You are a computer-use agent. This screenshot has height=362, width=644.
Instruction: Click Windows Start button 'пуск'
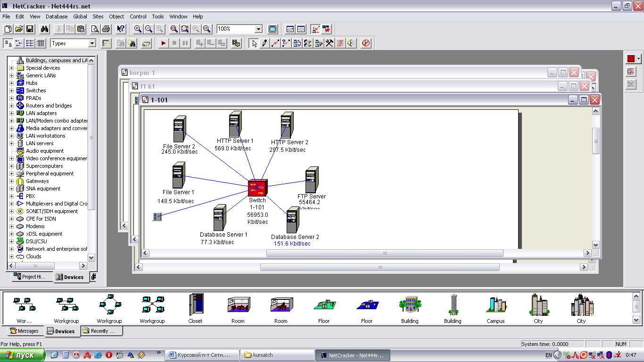23,355
